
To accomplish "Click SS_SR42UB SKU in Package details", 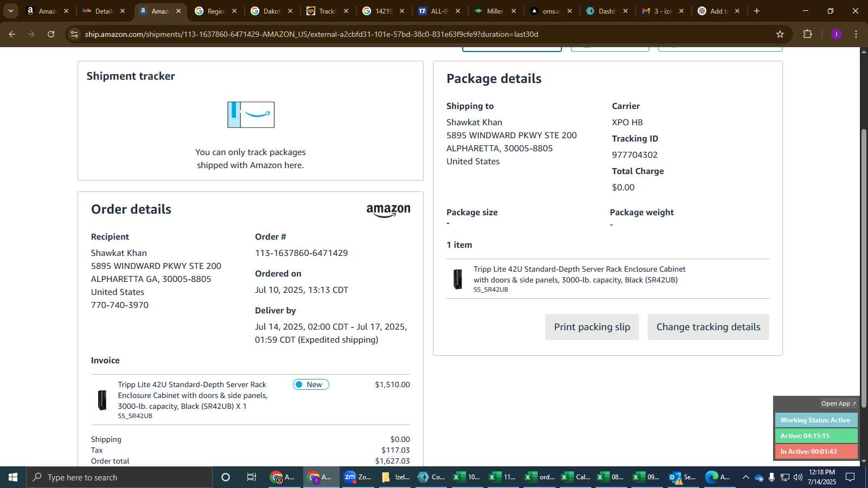I will tap(491, 290).
